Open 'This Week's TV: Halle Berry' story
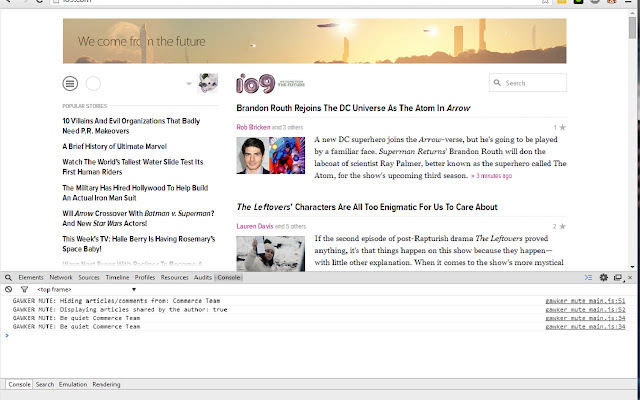 tap(138, 244)
